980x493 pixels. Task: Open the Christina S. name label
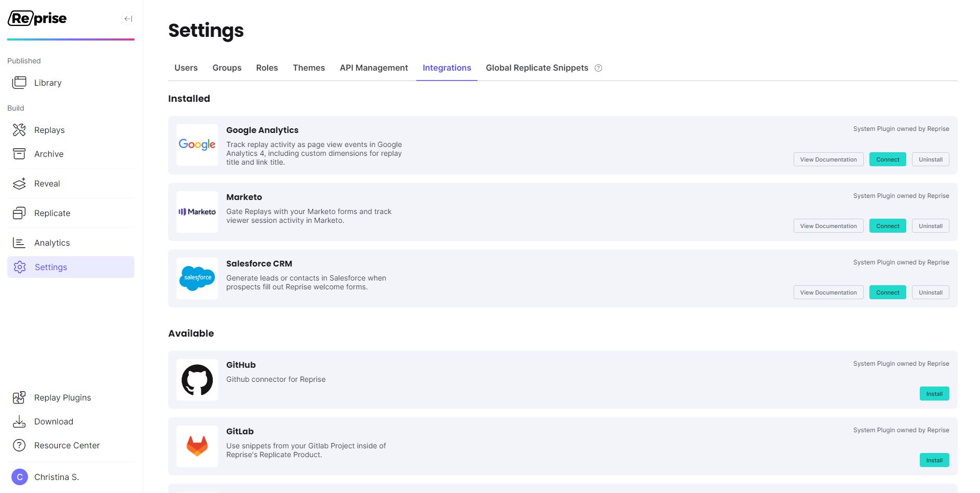[x=57, y=477]
